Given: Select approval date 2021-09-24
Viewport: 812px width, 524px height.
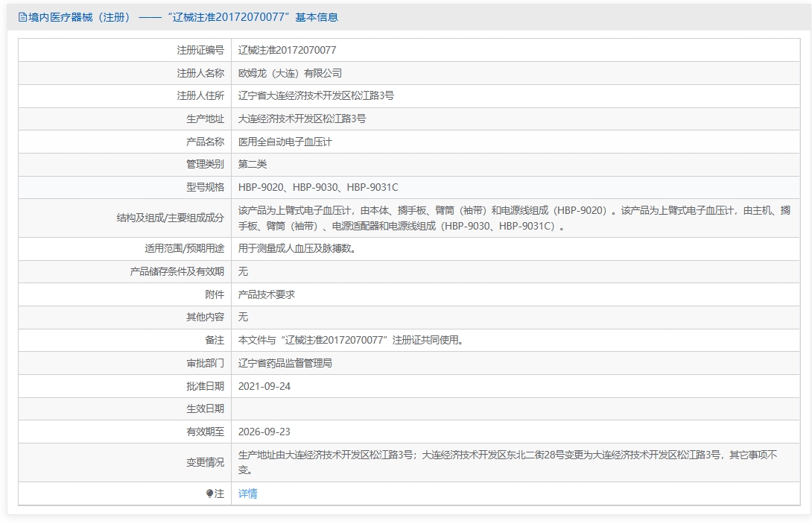Looking at the screenshot, I should pos(264,386).
